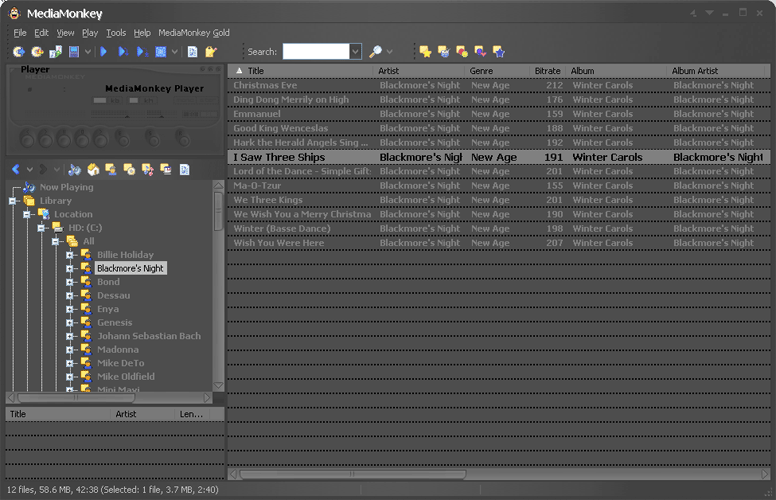Image resolution: width=776 pixels, height=500 pixels.
Task: Click the second disc icon with the yellow arrow
Action: tap(37, 51)
